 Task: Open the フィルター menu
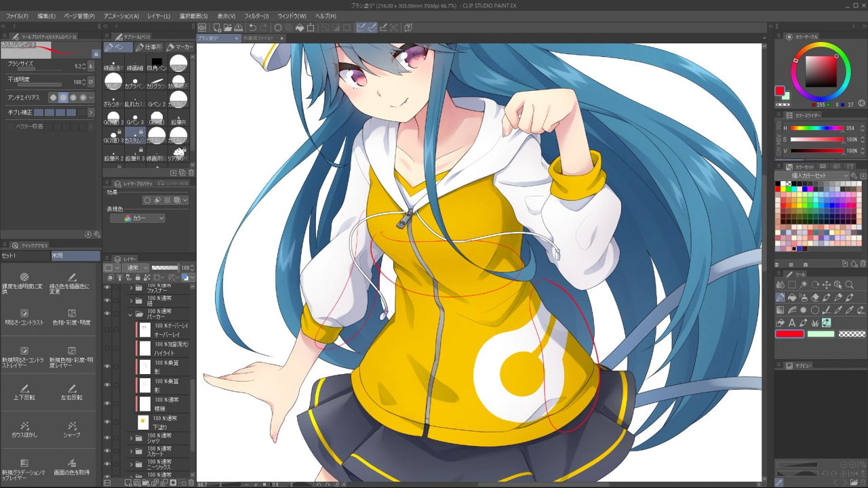click(256, 15)
